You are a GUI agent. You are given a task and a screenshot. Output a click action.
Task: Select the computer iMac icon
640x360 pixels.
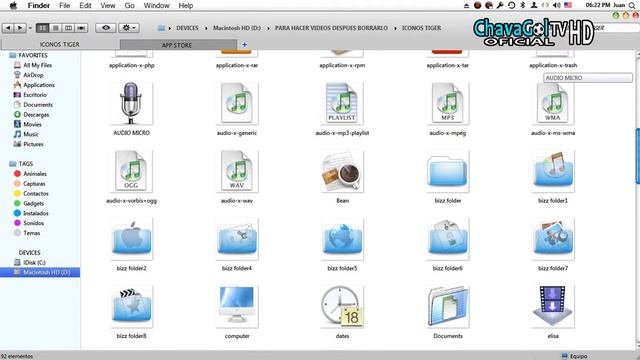pyautogui.click(x=237, y=307)
